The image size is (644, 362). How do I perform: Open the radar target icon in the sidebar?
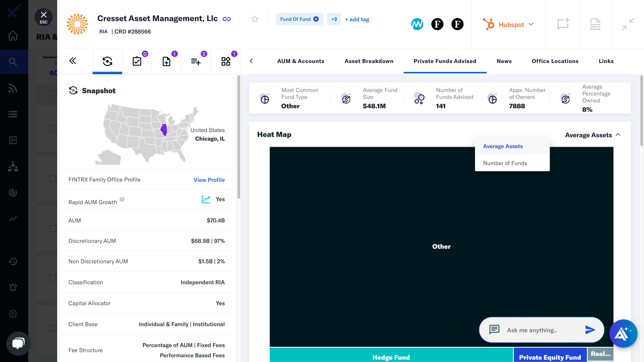click(x=13, y=192)
